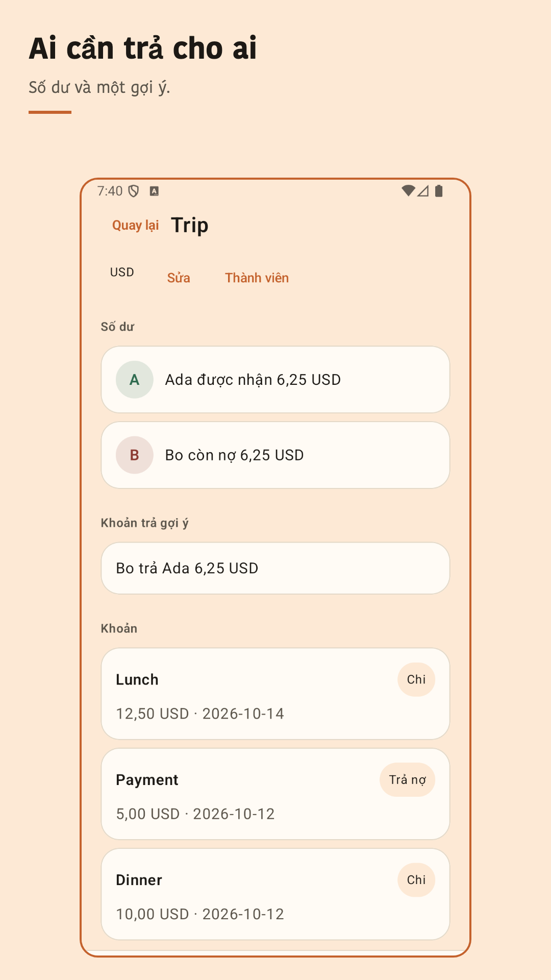Tap the keyboard language indicator icon

tap(154, 191)
